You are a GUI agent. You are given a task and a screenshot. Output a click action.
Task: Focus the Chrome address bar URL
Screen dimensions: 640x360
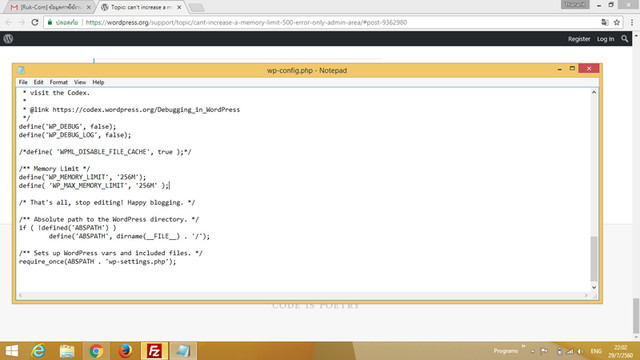(246, 22)
